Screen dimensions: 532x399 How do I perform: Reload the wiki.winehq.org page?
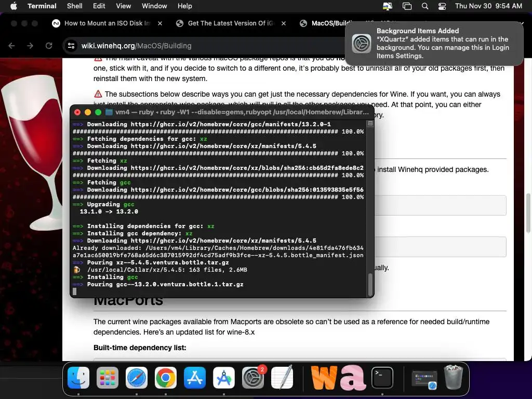[x=49, y=46]
